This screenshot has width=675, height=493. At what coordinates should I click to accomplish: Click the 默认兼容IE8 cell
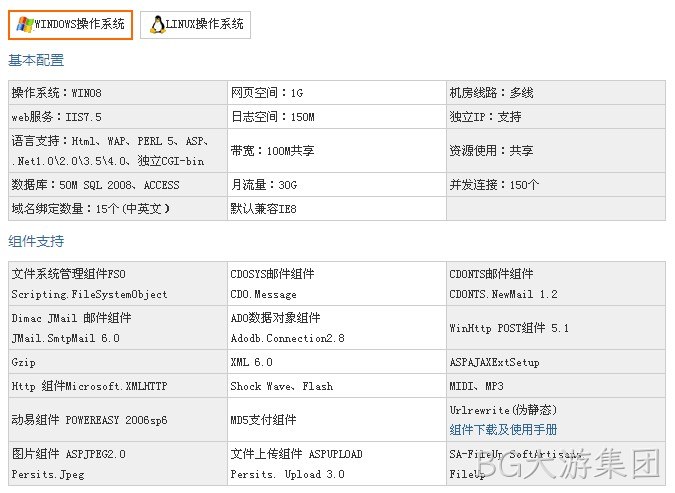click(x=337, y=209)
